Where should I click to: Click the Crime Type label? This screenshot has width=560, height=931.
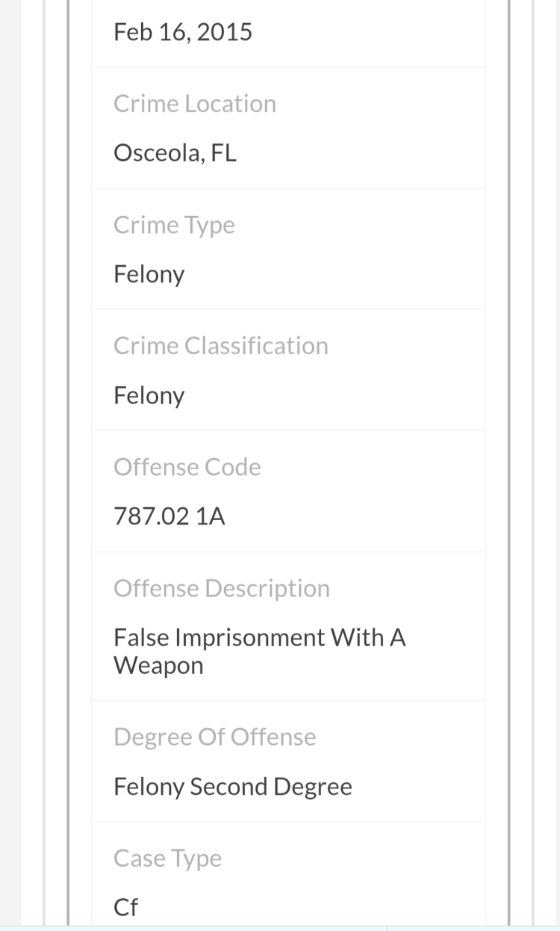click(x=174, y=225)
